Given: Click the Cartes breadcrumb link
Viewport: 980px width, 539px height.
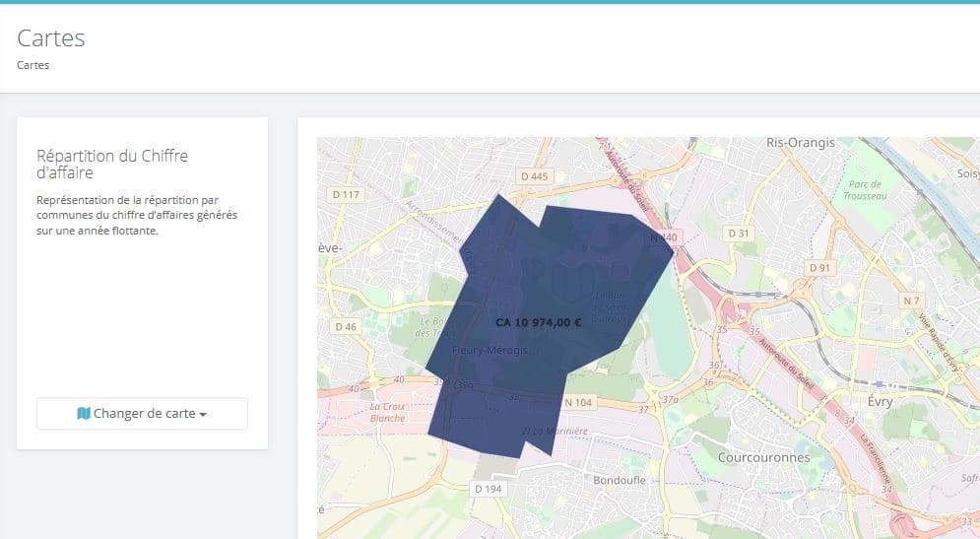Looking at the screenshot, I should tap(33, 65).
